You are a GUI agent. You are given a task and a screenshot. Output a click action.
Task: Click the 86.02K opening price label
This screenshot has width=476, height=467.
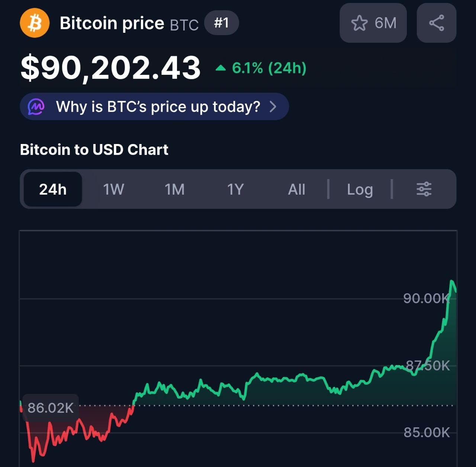click(51, 408)
